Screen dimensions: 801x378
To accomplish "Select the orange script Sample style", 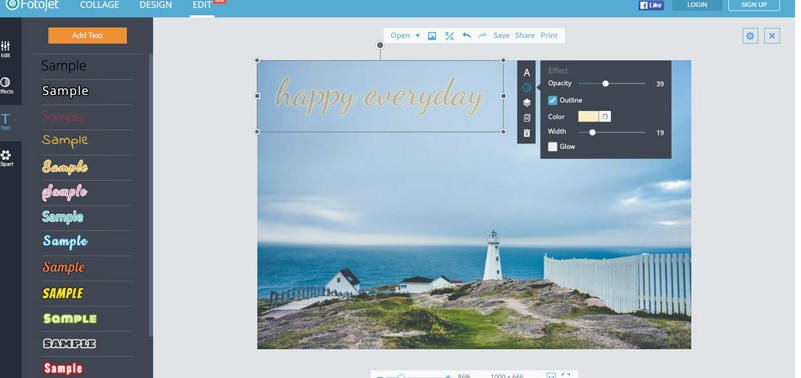I will tap(65, 167).
